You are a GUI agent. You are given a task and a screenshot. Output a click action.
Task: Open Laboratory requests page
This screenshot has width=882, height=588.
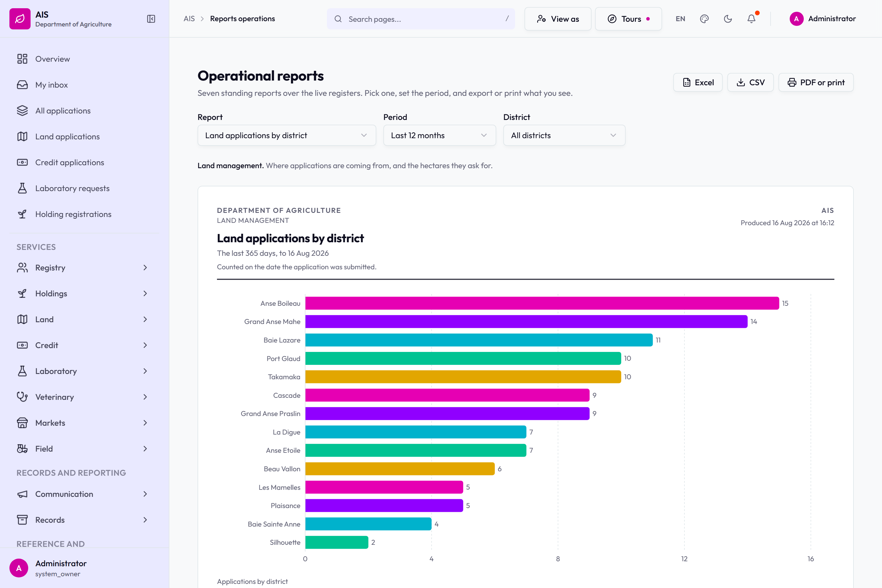pos(84,188)
